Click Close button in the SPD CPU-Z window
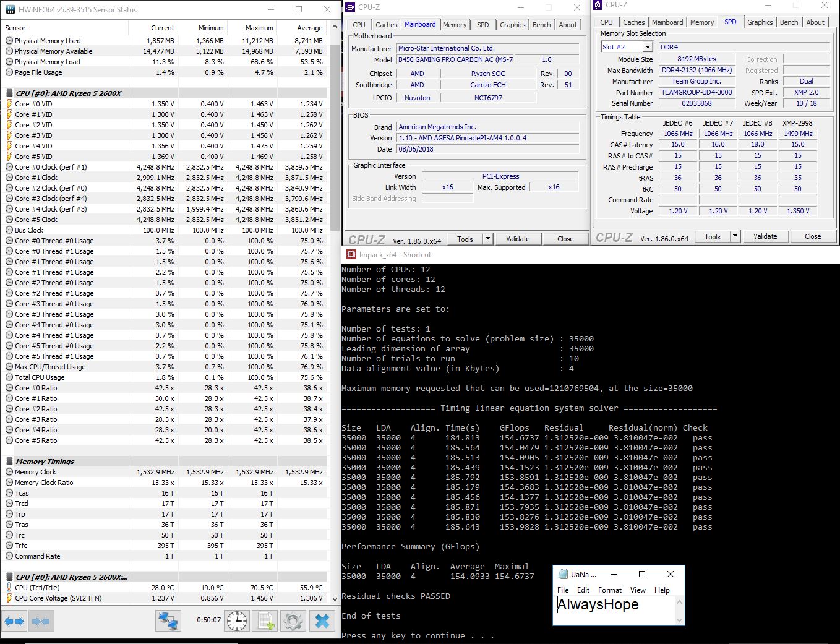This screenshot has height=644, width=840. (x=813, y=236)
